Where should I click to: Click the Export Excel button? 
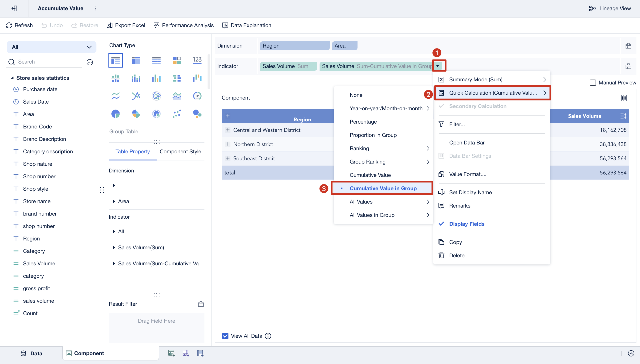tap(126, 25)
